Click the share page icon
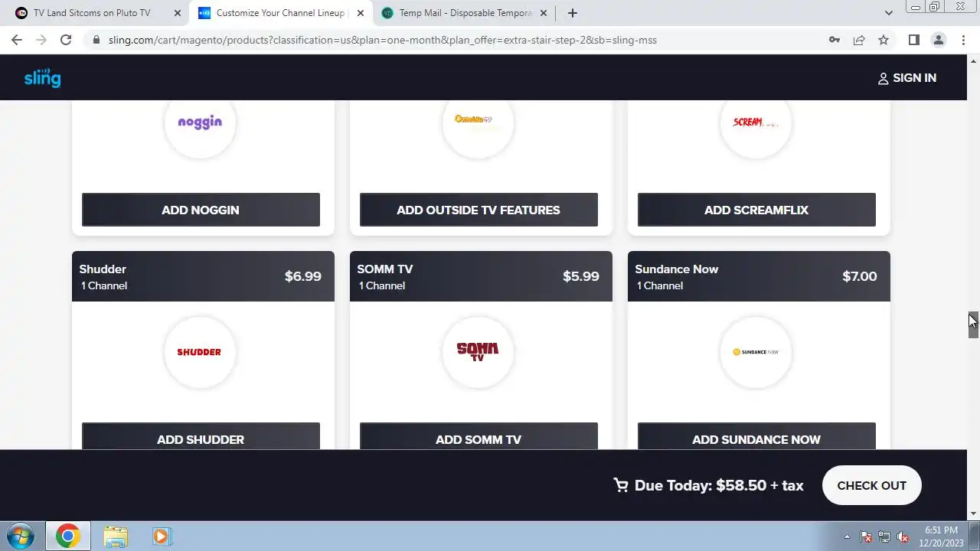 tap(859, 40)
